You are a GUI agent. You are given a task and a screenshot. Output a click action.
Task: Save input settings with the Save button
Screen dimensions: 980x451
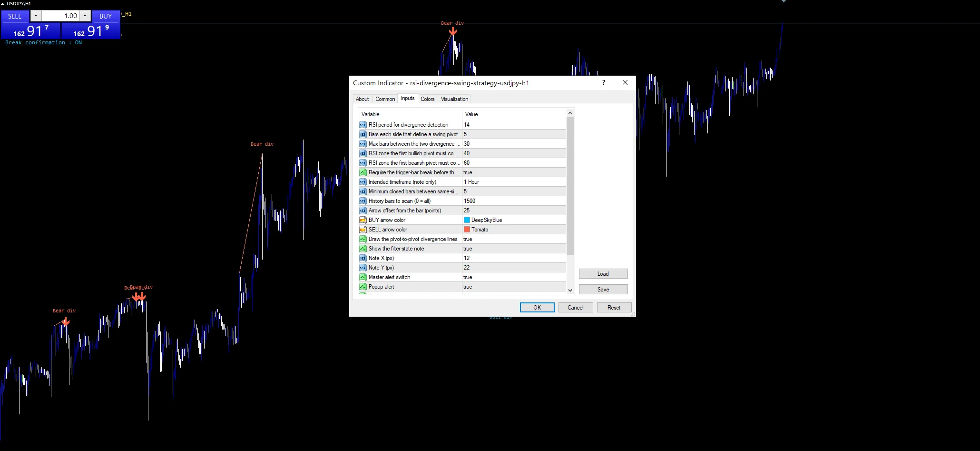603,290
